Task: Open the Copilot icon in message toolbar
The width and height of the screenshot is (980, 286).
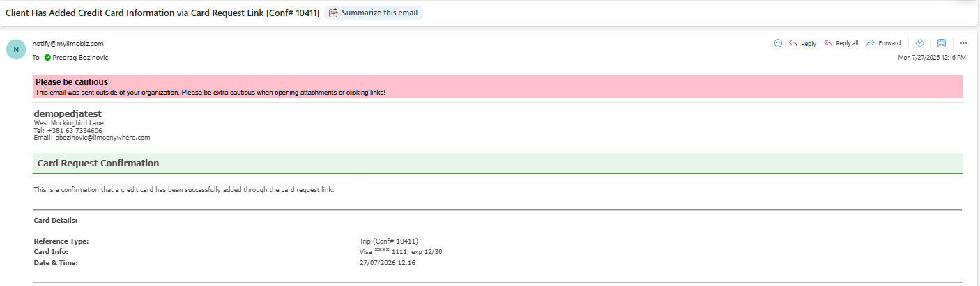Action: (919, 43)
